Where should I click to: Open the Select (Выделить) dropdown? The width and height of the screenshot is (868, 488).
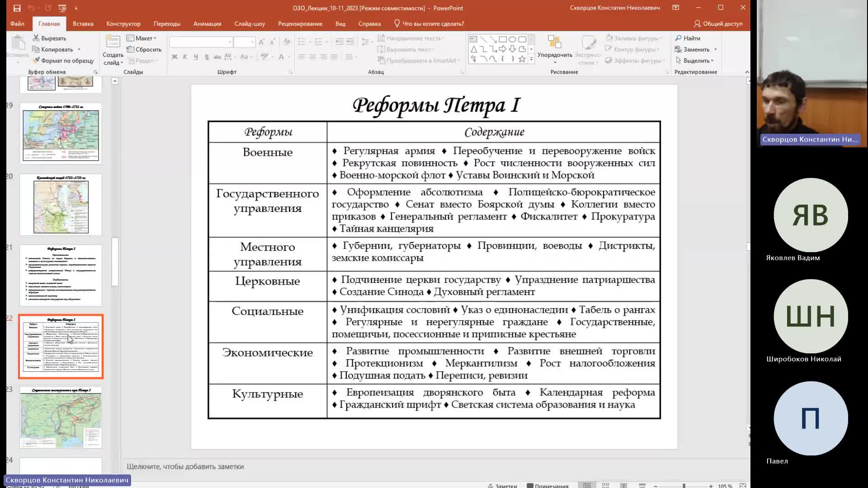pos(694,61)
